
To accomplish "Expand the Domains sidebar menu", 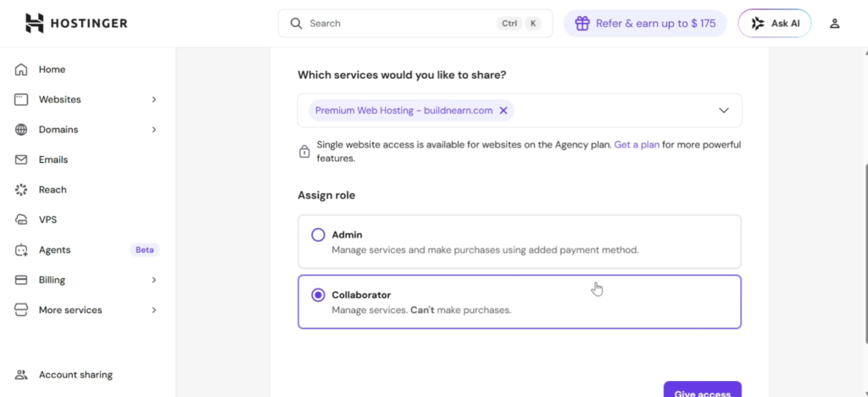I will point(153,130).
